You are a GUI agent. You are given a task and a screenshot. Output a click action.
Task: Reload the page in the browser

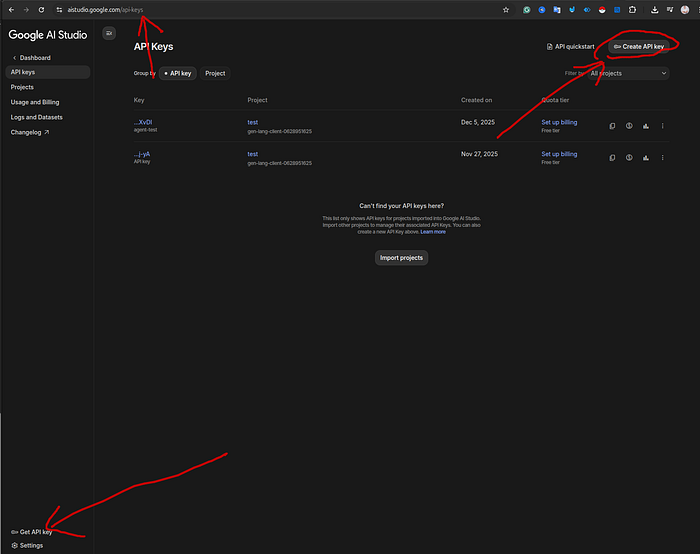[41, 9]
